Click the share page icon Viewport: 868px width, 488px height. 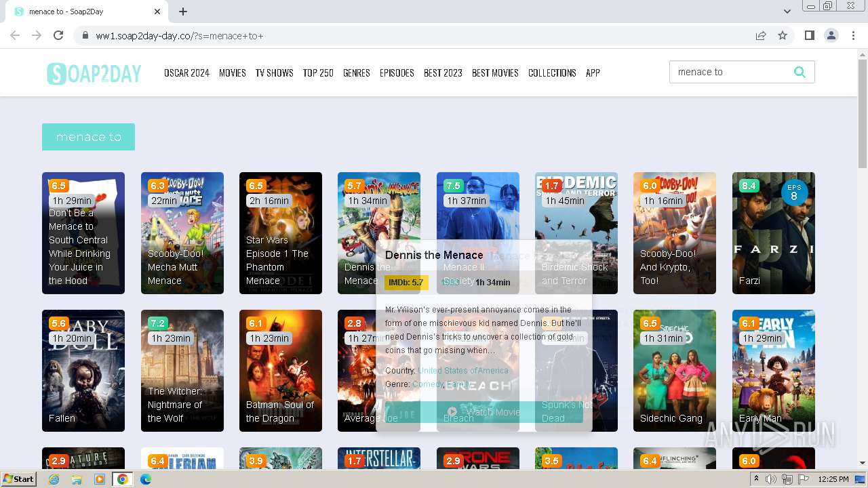click(761, 35)
